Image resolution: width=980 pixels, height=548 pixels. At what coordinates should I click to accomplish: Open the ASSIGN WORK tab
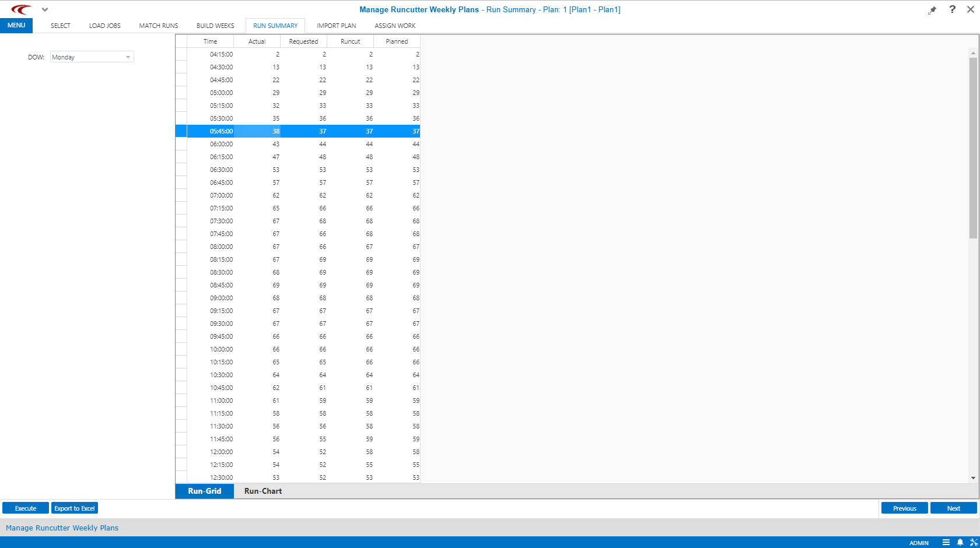tap(395, 26)
